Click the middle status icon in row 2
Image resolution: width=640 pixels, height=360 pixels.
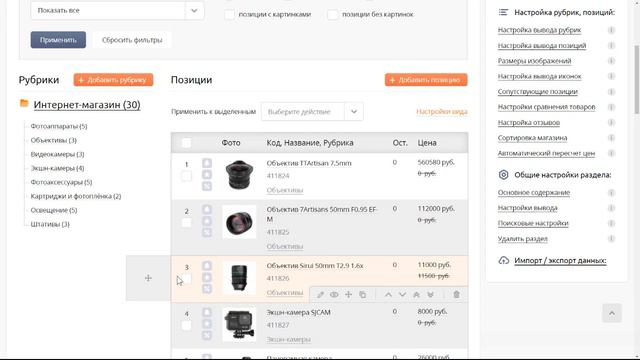[x=207, y=221]
